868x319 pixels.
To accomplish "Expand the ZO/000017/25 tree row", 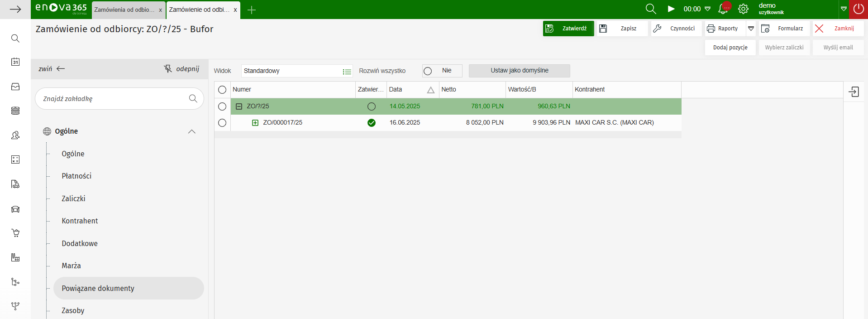I will [x=255, y=123].
